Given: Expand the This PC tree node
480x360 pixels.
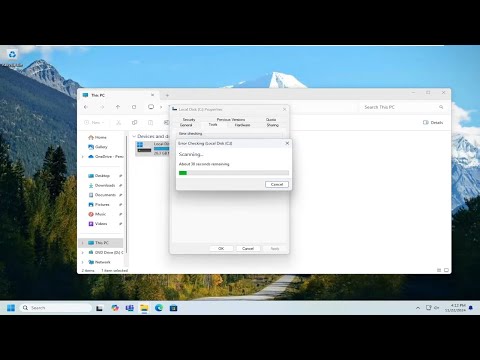Looking at the screenshot, I should point(83,243).
